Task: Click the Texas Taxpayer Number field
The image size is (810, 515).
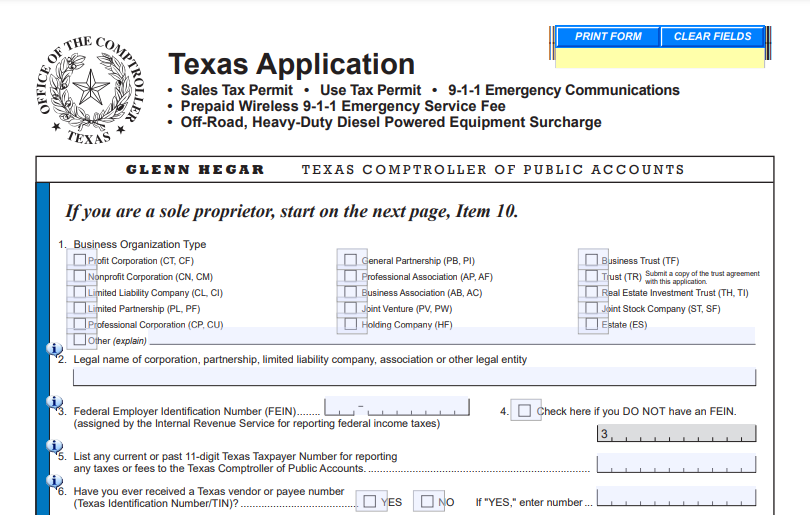Action: [x=676, y=463]
